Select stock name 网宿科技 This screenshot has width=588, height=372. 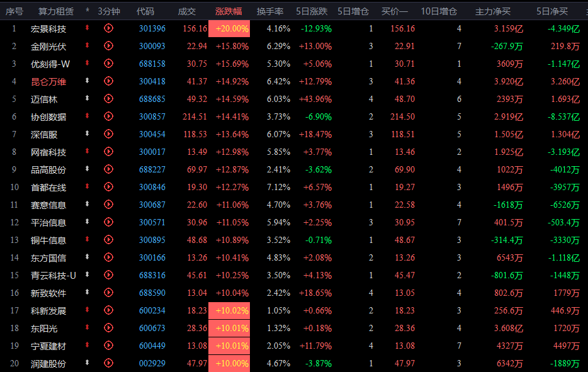[x=48, y=152]
